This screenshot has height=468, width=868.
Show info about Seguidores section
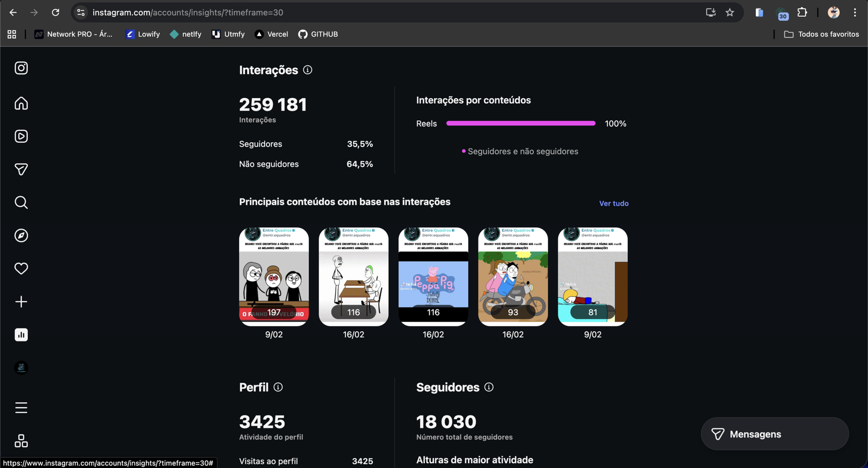click(x=489, y=387)
